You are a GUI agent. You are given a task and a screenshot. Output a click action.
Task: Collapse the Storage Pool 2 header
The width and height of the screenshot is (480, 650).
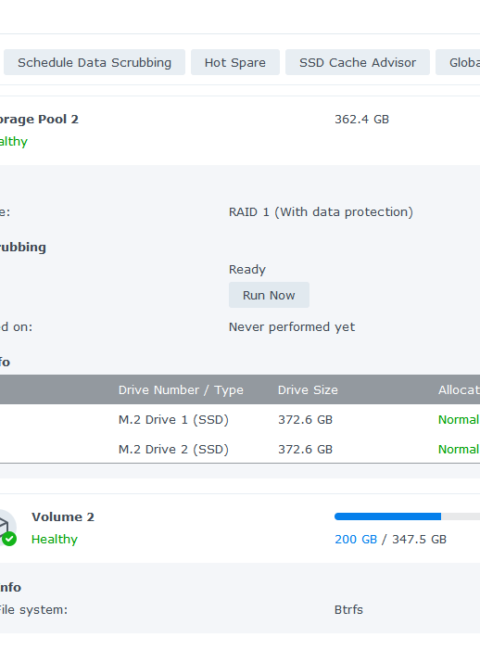click(39, 119)
